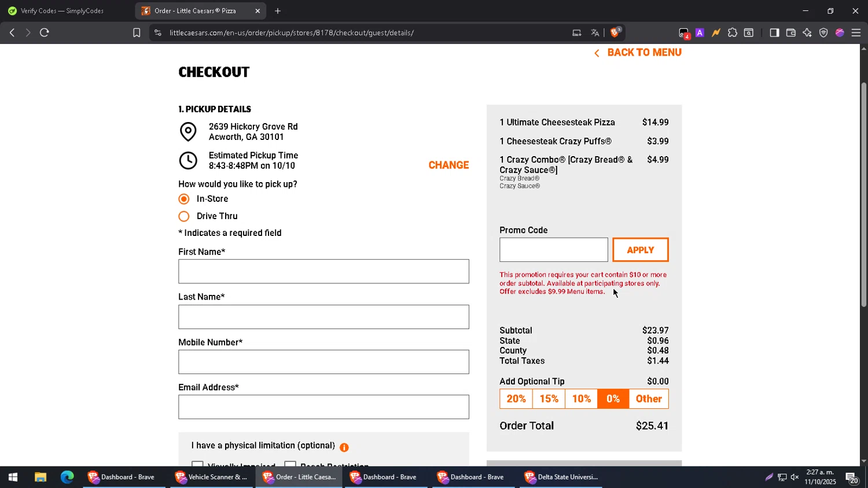Viewport: 868px width, 488px height.
Task: Open Vehicle Scanner taskbar window
Action: (x=211, y=477)
